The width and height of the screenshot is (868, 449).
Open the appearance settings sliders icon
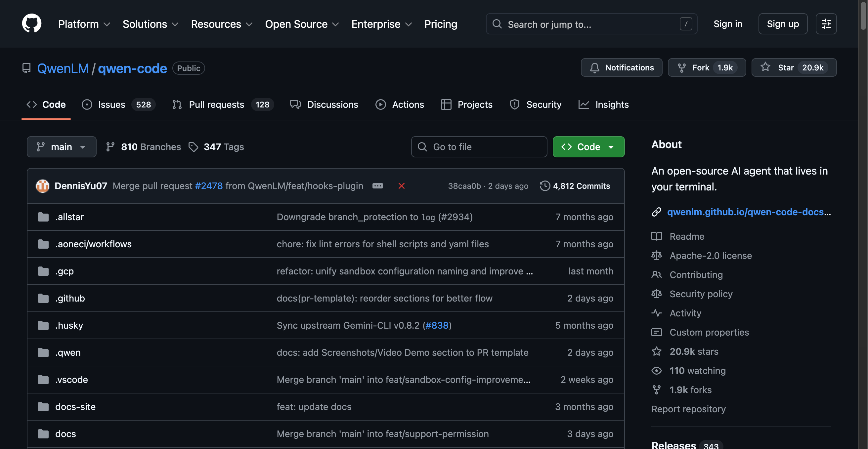tap(826, 23)
